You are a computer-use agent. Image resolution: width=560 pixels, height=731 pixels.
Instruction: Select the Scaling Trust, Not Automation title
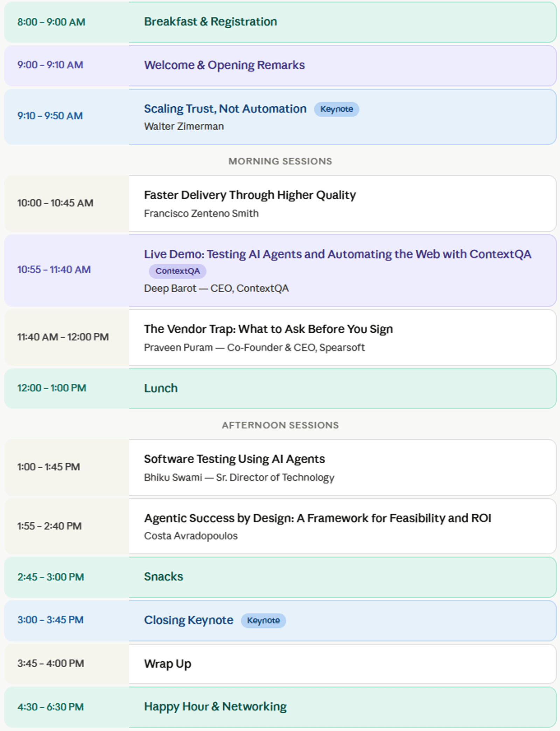[x=225, y=109]
